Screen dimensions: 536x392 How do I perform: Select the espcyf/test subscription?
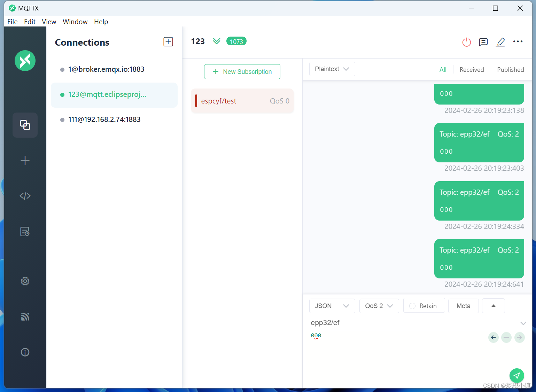tap(242, 101)
